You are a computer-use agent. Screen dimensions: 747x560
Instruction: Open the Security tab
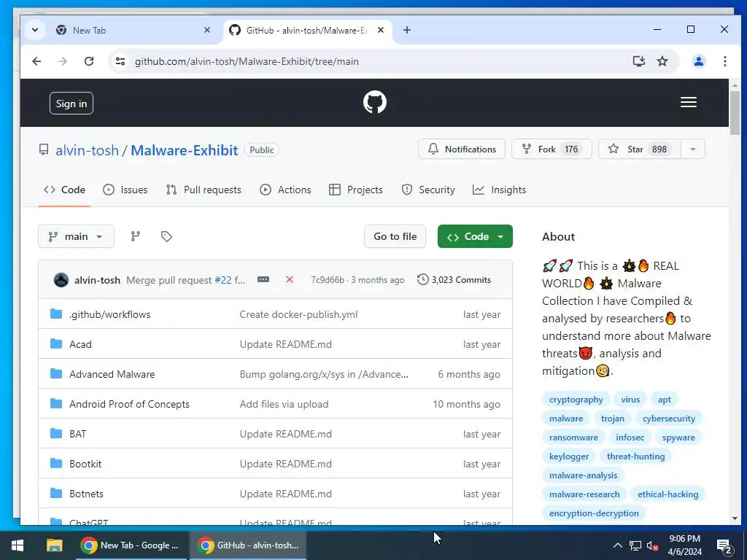(x=428, y=190)
